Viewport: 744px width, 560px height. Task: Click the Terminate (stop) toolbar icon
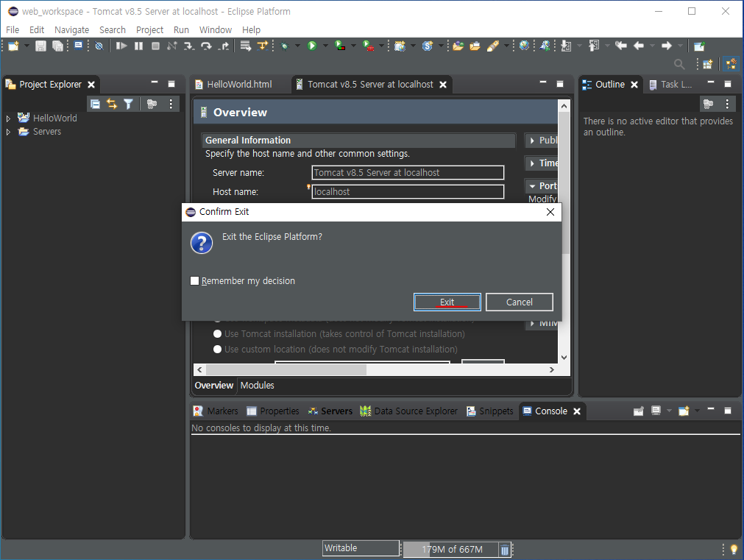[155, 46]
